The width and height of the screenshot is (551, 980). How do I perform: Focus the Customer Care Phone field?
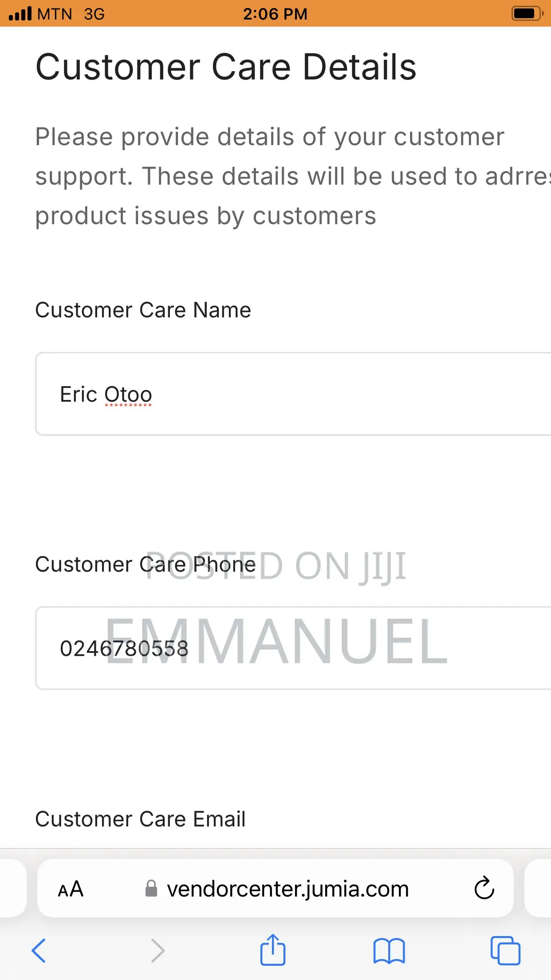point(293,648)
